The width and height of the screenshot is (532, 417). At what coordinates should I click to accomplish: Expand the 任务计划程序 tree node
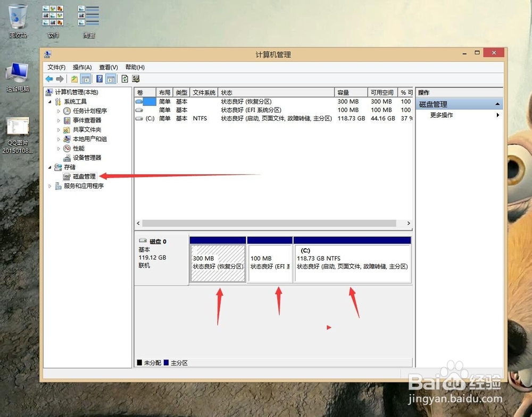coord(59,111)
